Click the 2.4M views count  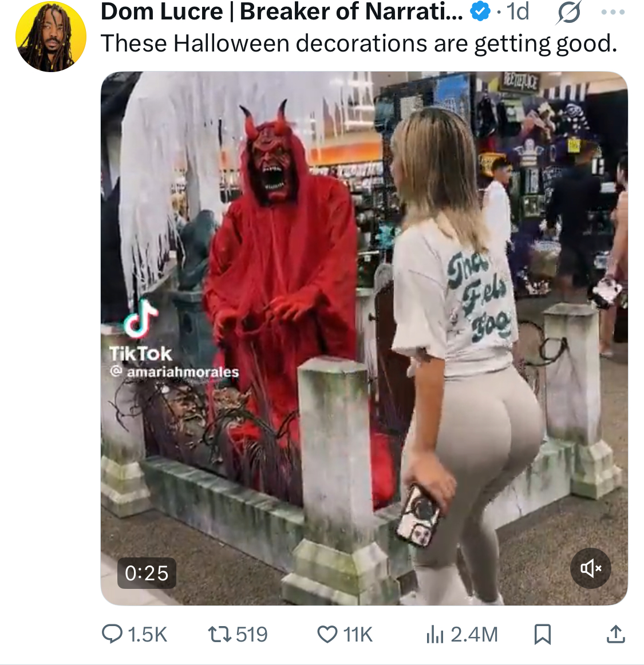click(x=474, y=635)
